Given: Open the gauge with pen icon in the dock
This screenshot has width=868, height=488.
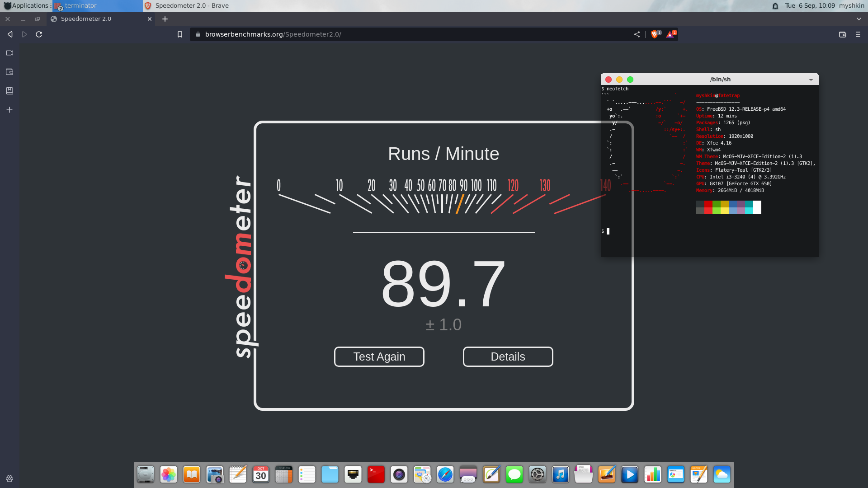Looking at the screenshot, I should 491,474.
